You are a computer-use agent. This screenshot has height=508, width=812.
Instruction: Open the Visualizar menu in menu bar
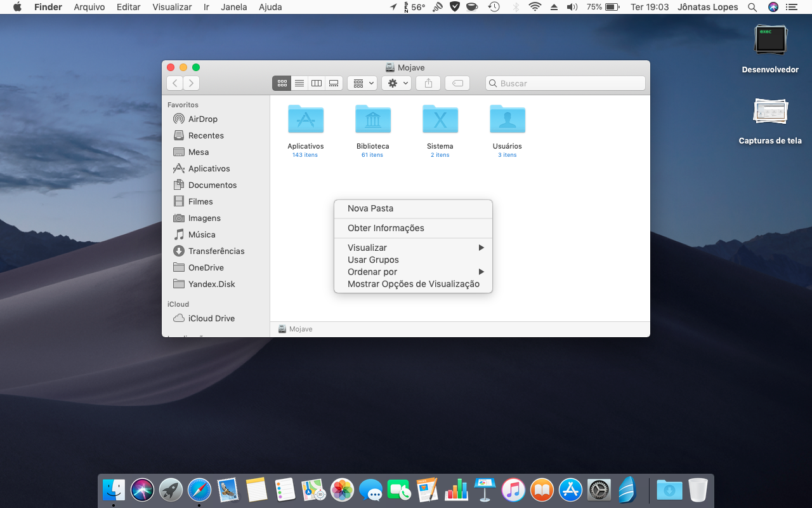tap(172, 7)
